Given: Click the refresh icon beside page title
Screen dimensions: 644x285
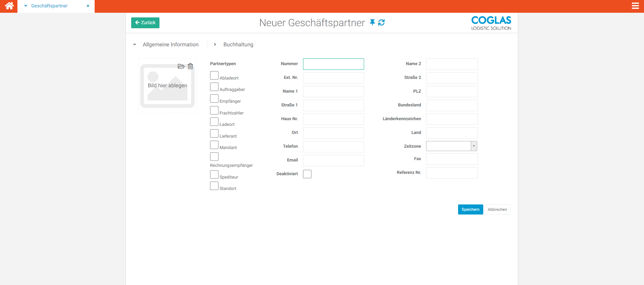Looking at the screenshot, I should (381, 22).
